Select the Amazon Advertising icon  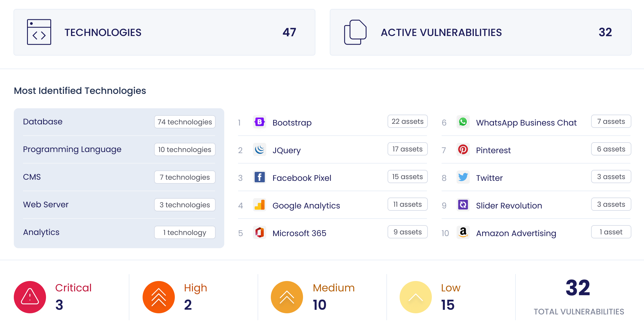click(x=463, y=233)
